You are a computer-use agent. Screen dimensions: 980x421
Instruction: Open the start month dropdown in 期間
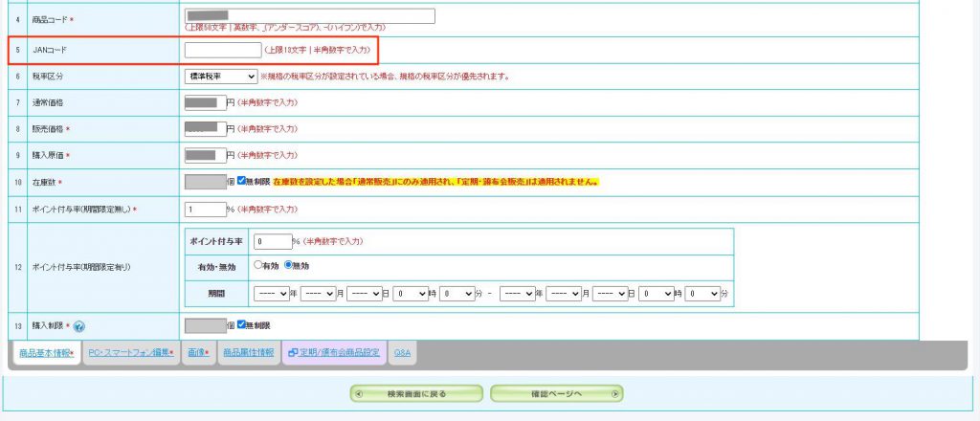(x=318, y=293)
